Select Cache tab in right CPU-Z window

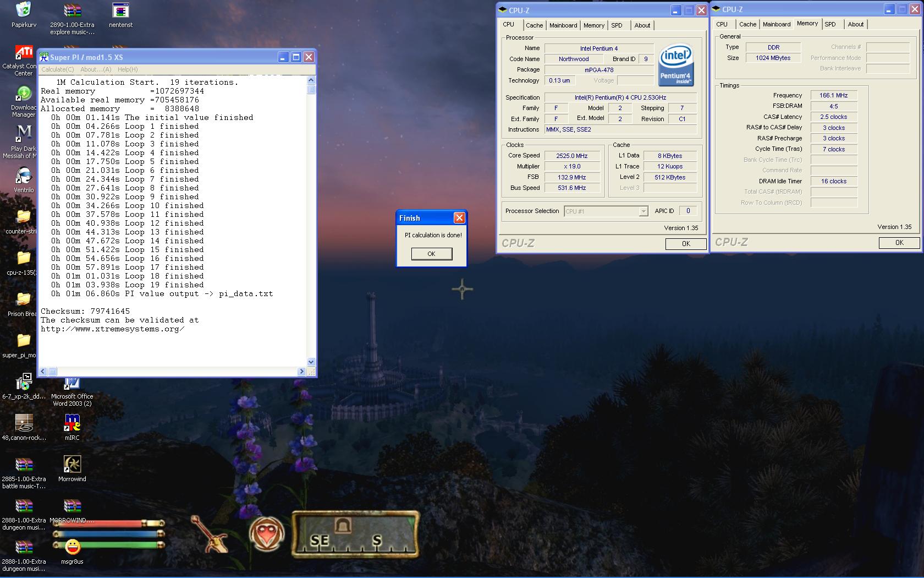[747, 24]
